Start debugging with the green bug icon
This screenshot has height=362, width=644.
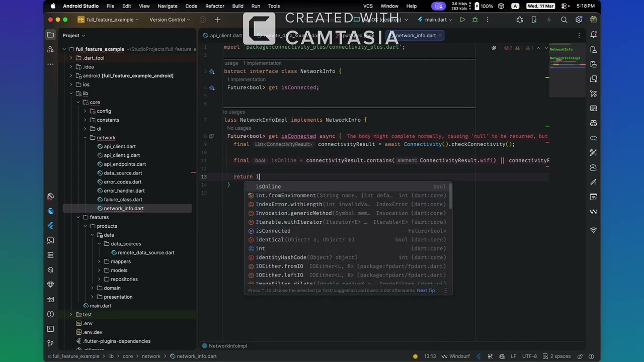coord(475,20)
